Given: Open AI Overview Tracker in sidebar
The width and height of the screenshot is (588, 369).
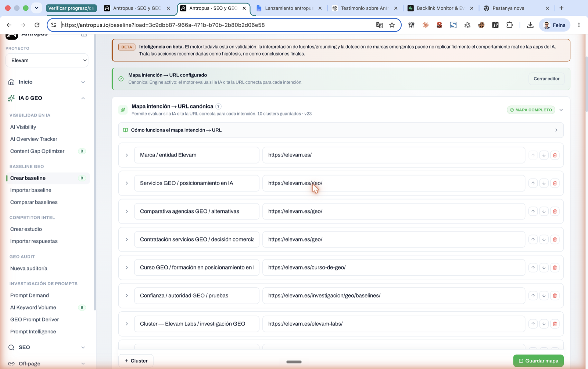Looking at the screenshot, I should pyautogui.click(x=34, y=139).
